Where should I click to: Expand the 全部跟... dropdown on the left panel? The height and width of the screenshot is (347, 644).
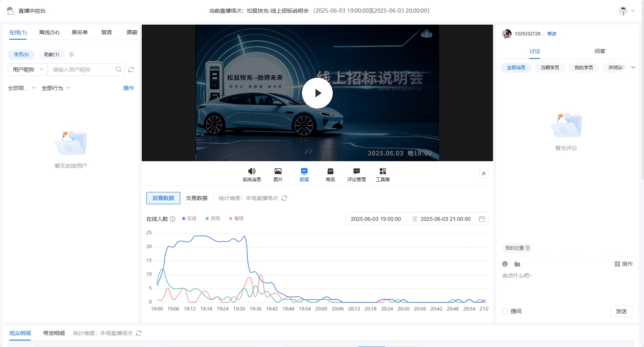point(22,88)
